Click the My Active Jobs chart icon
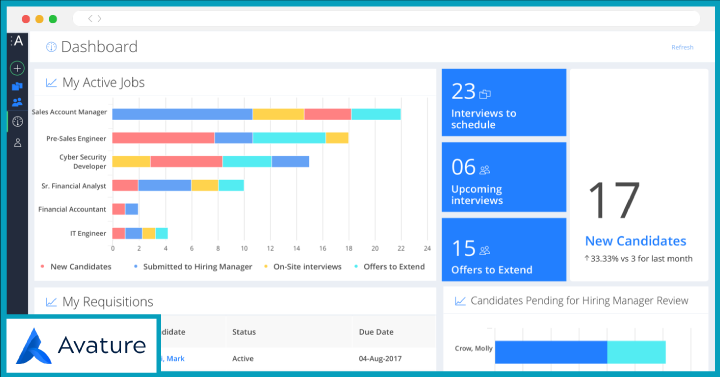 point(51,83)
